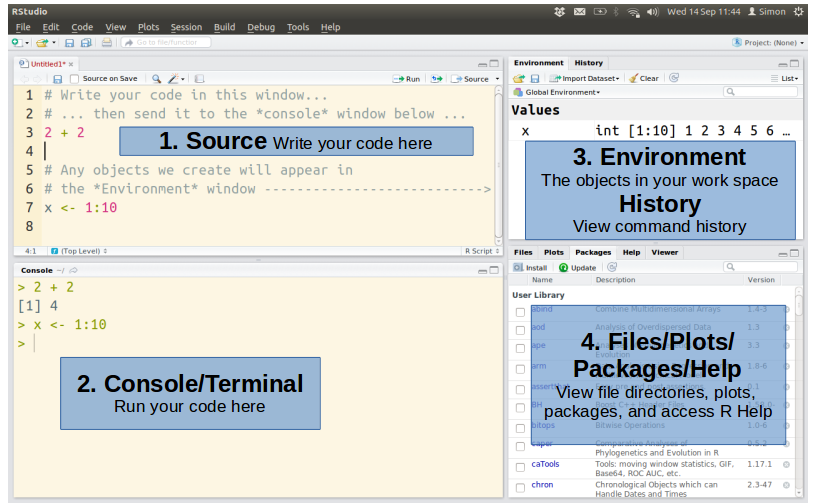Open the Source button dropdown arrow
Viewport: 816px width, 504px height.
497,79
